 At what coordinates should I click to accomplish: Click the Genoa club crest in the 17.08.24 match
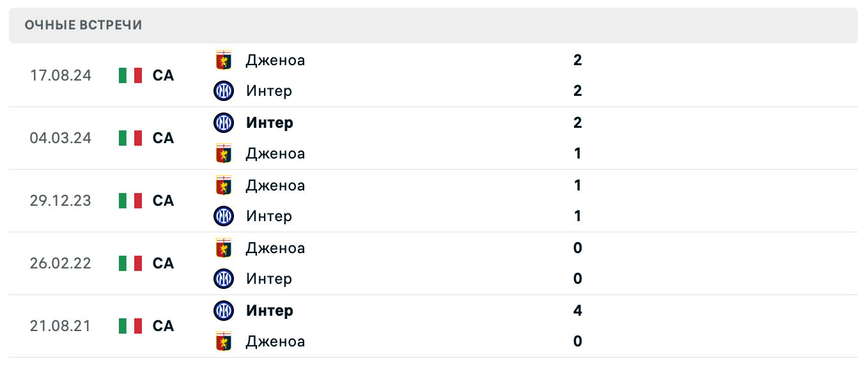pyautogui.click(x=224, y=60)
